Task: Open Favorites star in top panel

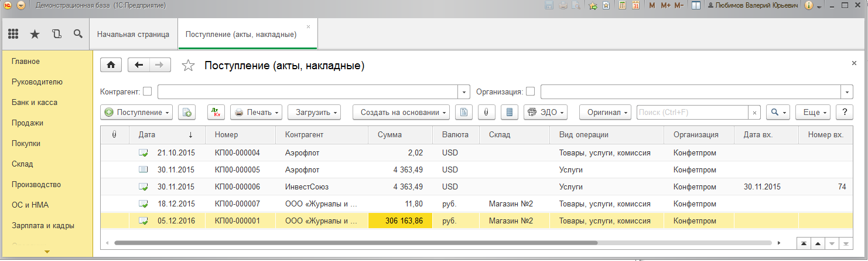Action: 35,34
